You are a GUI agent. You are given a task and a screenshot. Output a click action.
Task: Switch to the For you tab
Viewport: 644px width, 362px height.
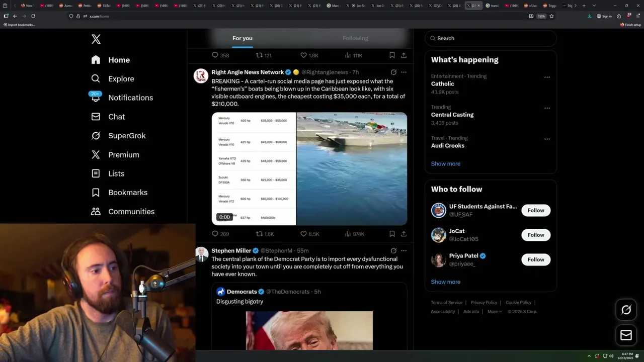[x=243, y=38]
